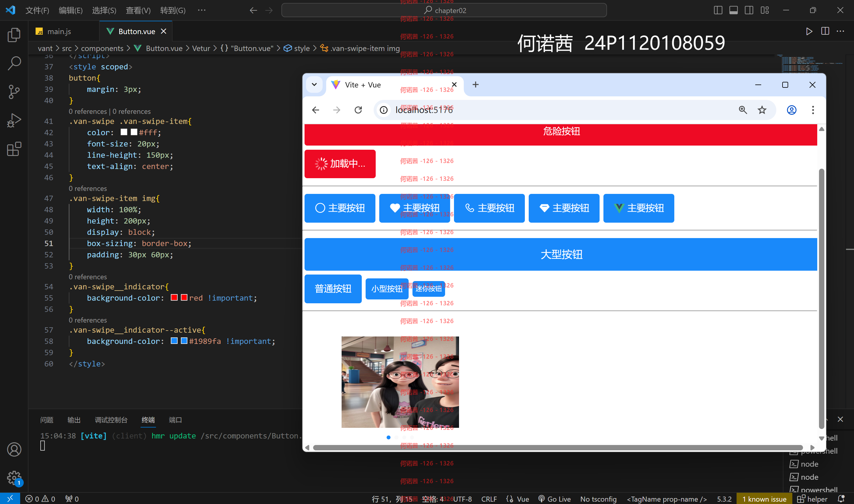Click 主要按钮 with heart icon
This screenshot has height=504, width=854.
point(415,208)
